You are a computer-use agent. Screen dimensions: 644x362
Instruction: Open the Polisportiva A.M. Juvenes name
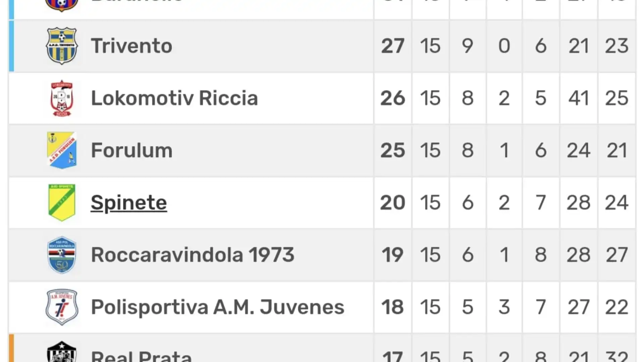click(217, 307)
